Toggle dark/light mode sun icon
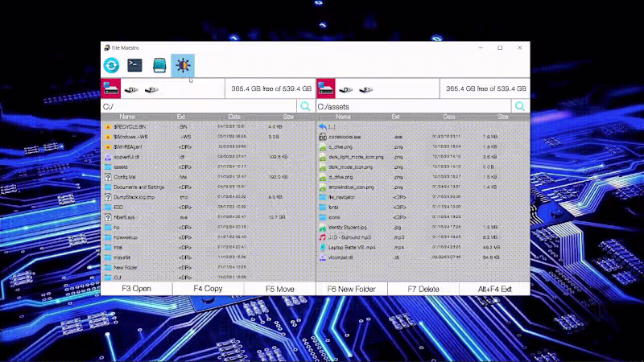This screenshot has height=362, width=644. [x=183, y=65]
